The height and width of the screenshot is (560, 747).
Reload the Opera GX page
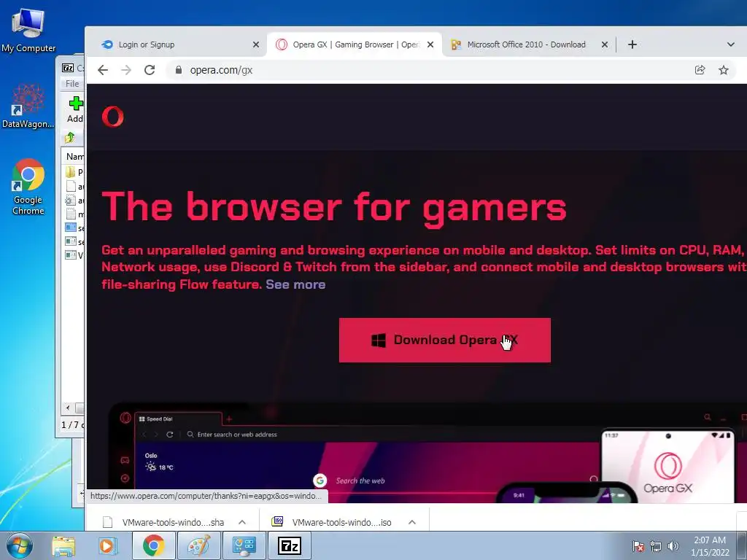pyautogui.click(x=150, y=70)
